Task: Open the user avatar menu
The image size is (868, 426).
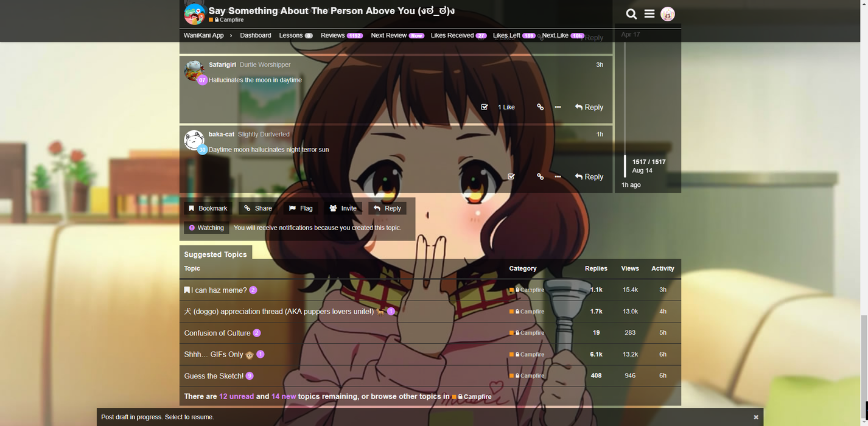Action: (668, 14)
